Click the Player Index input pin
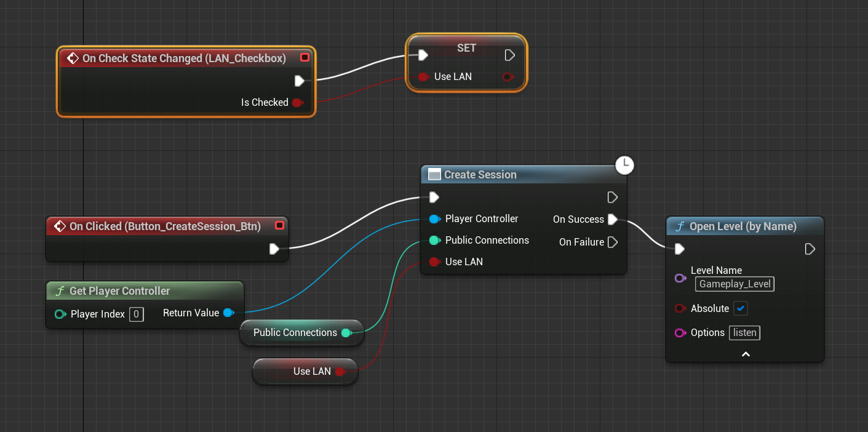 (60, 314)
